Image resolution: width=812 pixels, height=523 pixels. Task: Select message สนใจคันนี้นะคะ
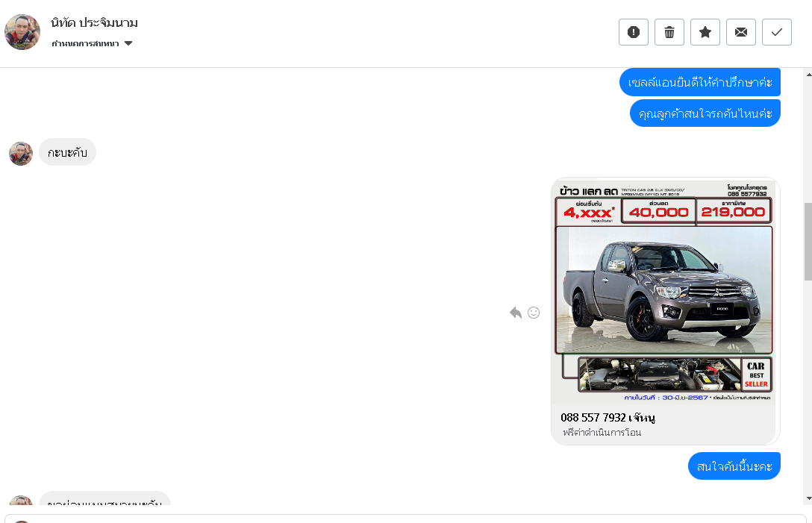[734, 466]
